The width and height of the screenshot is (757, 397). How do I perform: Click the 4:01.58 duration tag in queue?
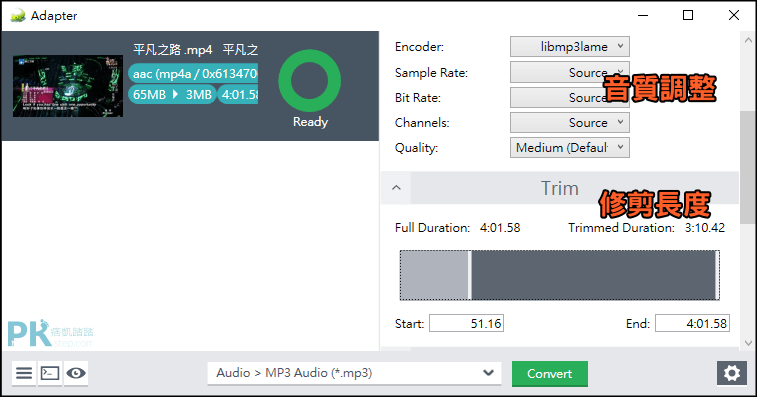click(238, 94)
